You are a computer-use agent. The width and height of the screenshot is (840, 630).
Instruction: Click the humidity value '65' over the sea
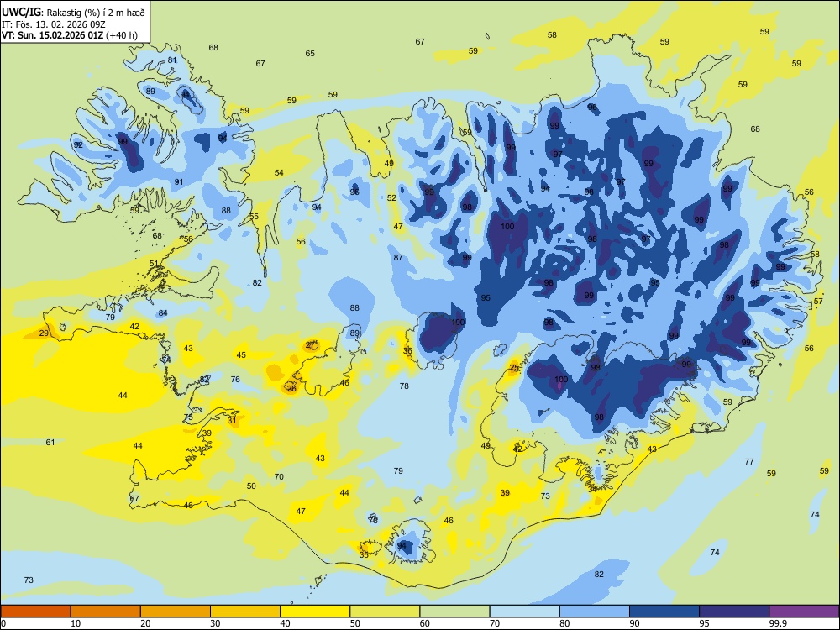[310, 53]
